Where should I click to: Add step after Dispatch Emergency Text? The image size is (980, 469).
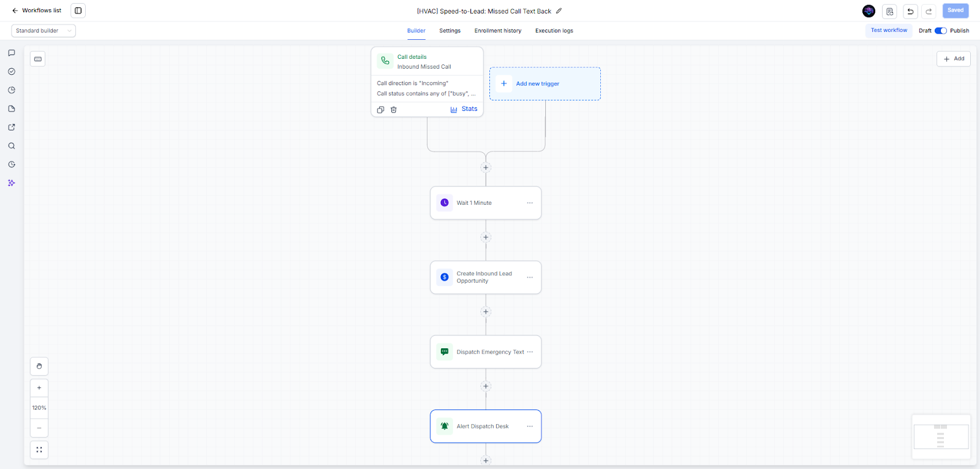(486, 386)
